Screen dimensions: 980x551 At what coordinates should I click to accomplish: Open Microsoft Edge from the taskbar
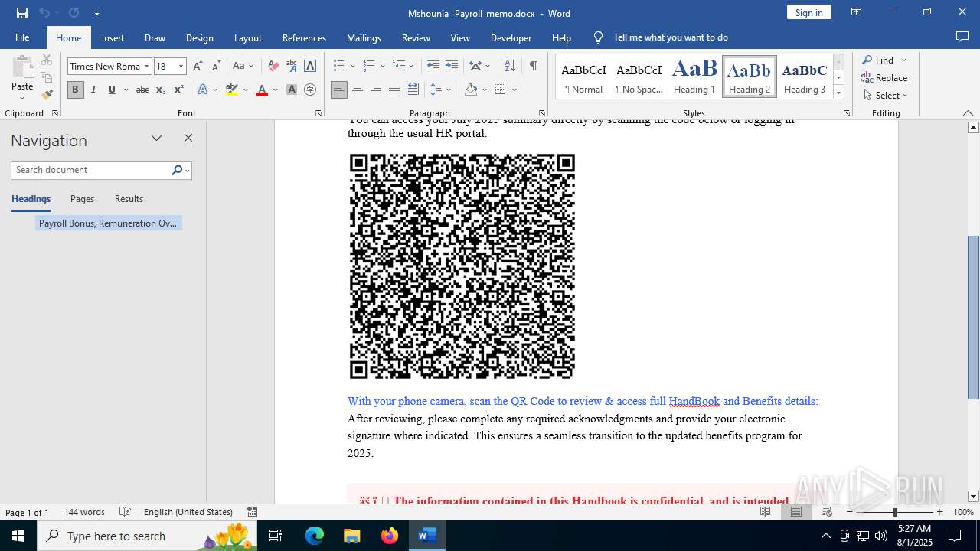point(315,536)
